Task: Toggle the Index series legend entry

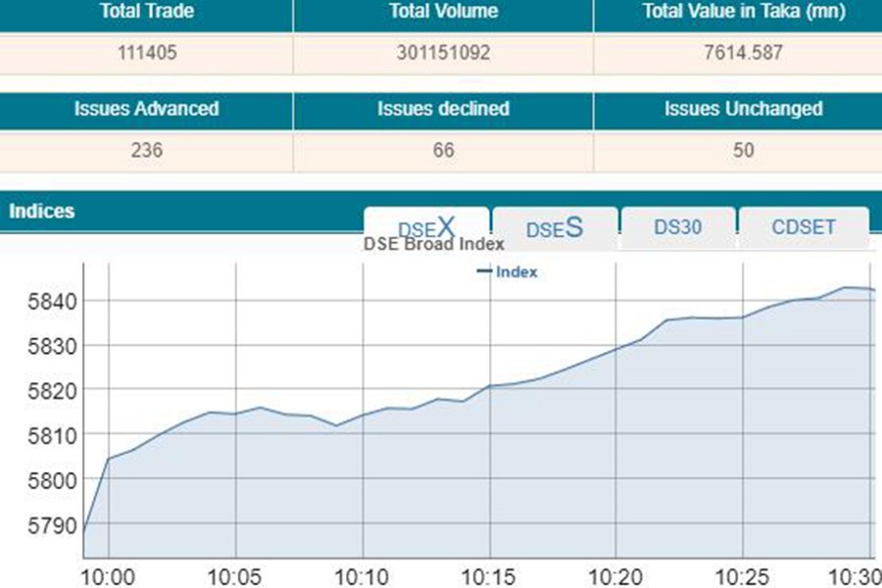Action: pyautogui.click(x=508, y=272)
